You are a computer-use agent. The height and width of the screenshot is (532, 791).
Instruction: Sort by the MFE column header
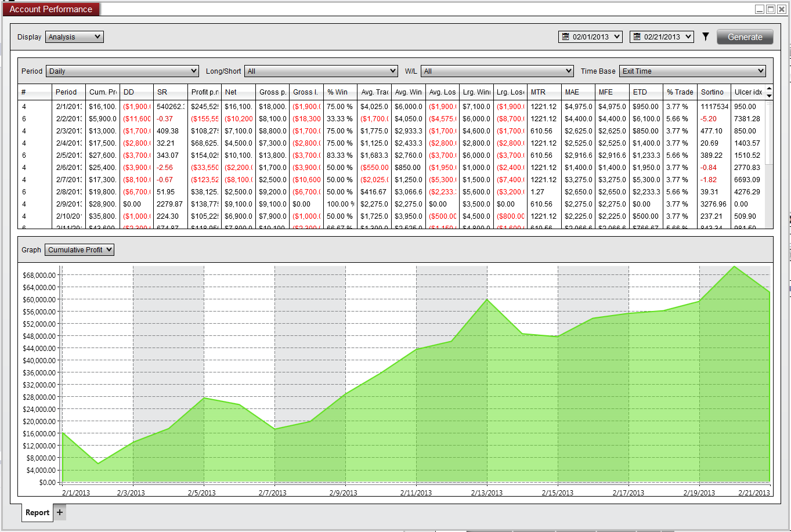(x=612, y=92)
